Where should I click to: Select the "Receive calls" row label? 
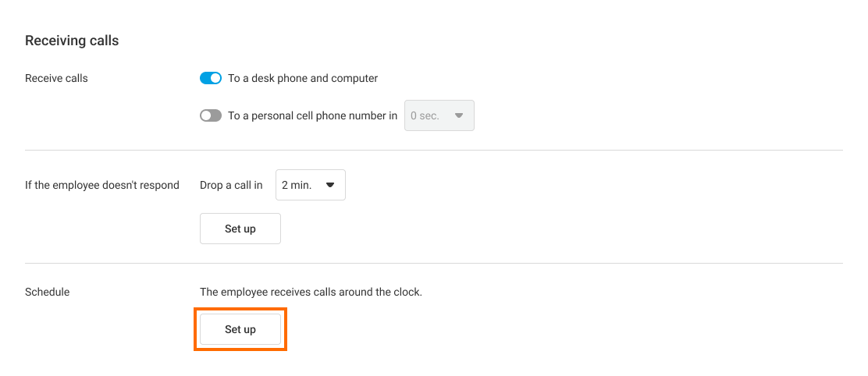click(x=56, y=78)
